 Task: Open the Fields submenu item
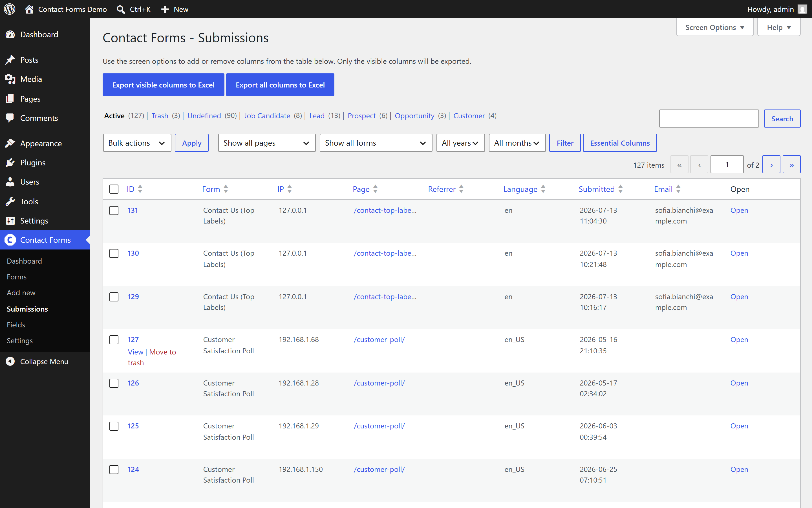pos(16,325)
